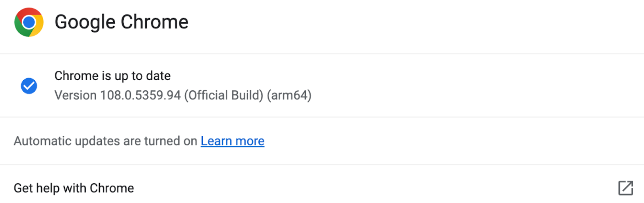The width and height of the screenshot is (644, 203).
Task: Click the (Official Build) label
Action: point(224,95)
